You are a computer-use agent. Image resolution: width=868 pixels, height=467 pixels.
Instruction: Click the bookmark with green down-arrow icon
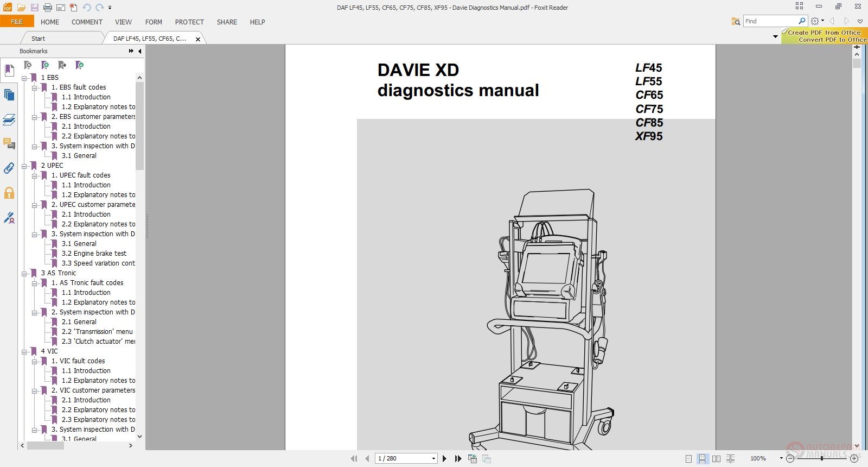(x=80, y=65)
